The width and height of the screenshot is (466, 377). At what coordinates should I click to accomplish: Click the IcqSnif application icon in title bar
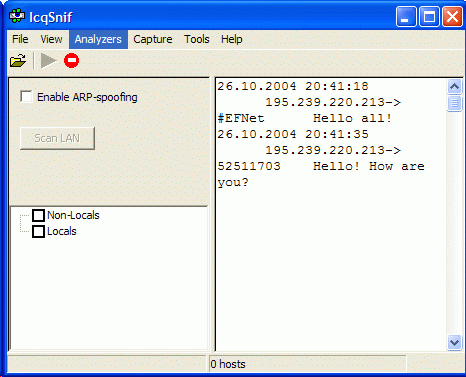click(x=17, y=16)
